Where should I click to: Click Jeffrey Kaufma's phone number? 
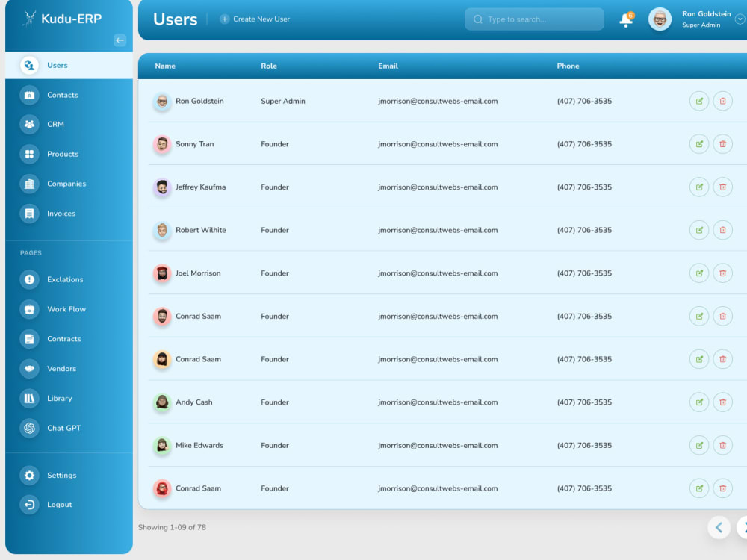[584, 187]
